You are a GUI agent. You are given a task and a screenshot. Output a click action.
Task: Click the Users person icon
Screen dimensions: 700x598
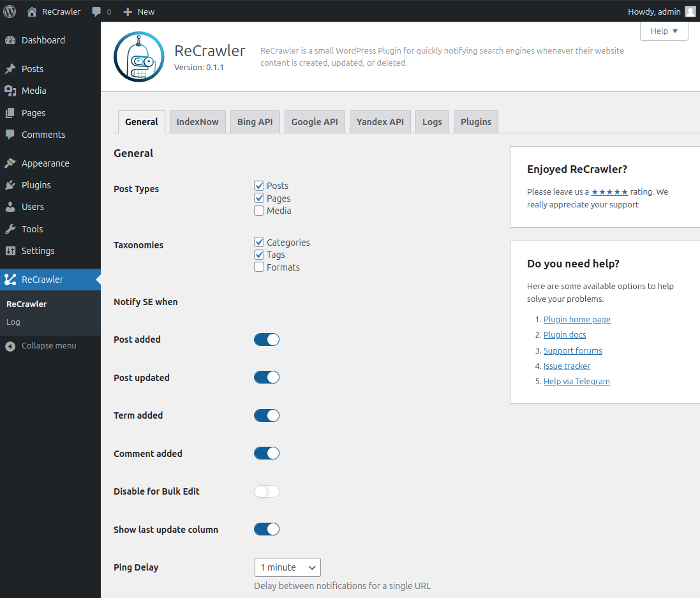tap(10, 207)
